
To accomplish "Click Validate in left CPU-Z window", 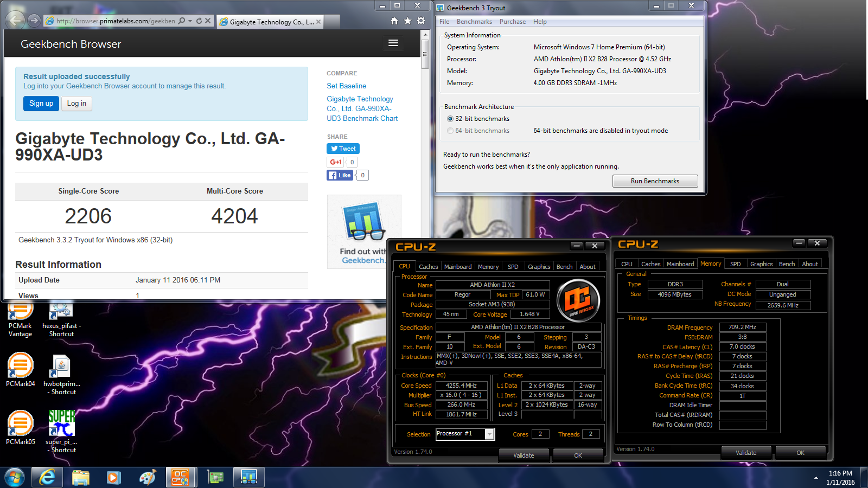I will click(524, 455).
